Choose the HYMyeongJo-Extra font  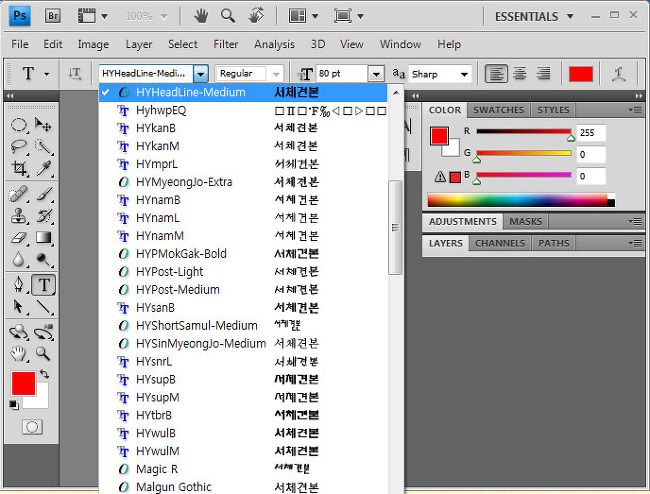243,182
